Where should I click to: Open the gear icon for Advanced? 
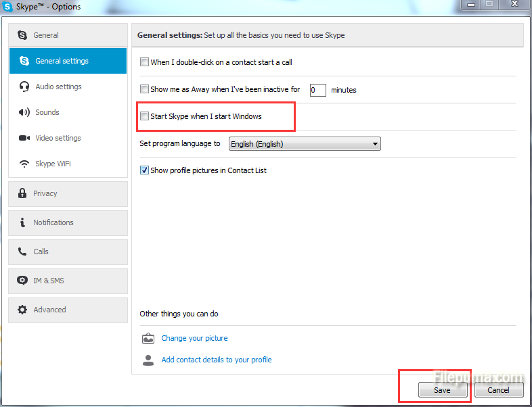click(x=22, y=310)
